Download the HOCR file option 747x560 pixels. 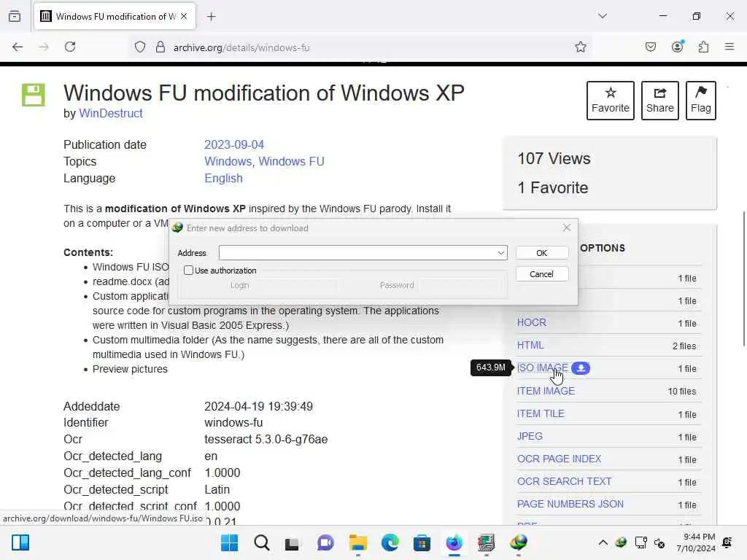[532, 322]
